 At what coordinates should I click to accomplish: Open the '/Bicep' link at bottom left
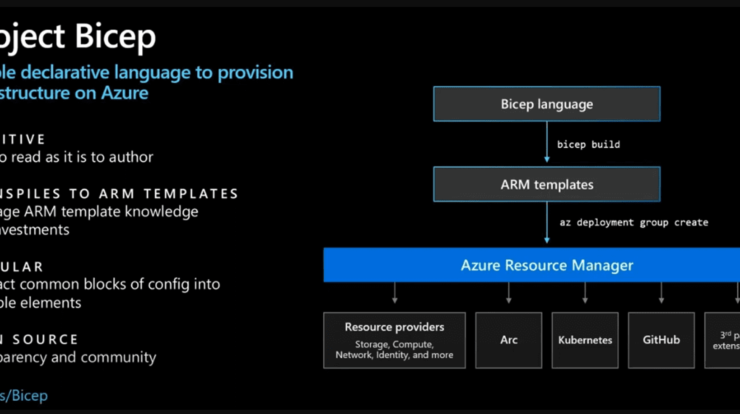(24, 395)
